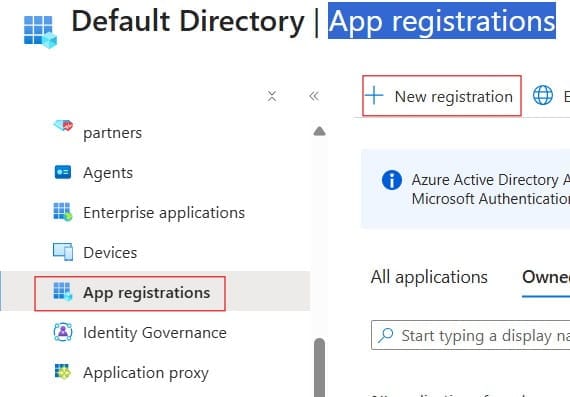
Task: Click the magnifier icon in search box
Action: [386, 335]
